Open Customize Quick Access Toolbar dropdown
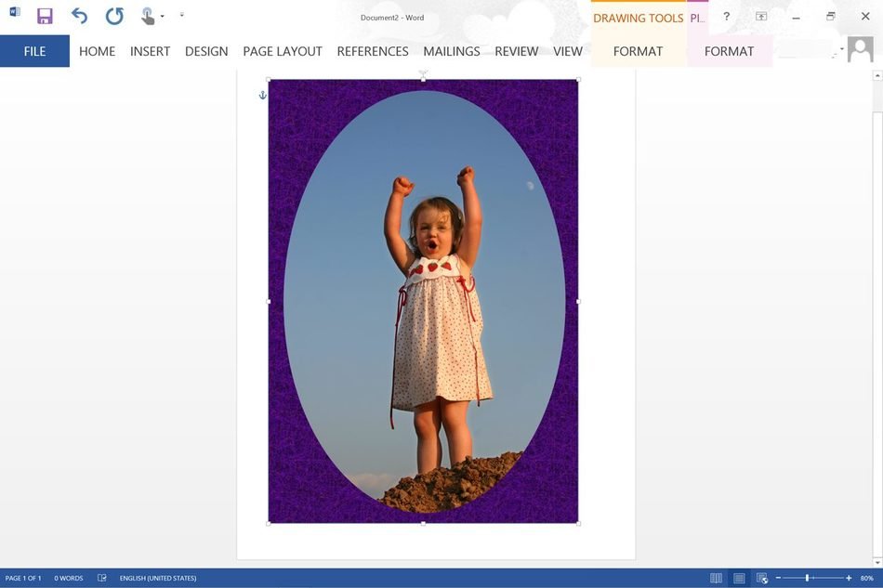Image resolution: width=883 pixels, height=588 pixels. click(181, 16)
